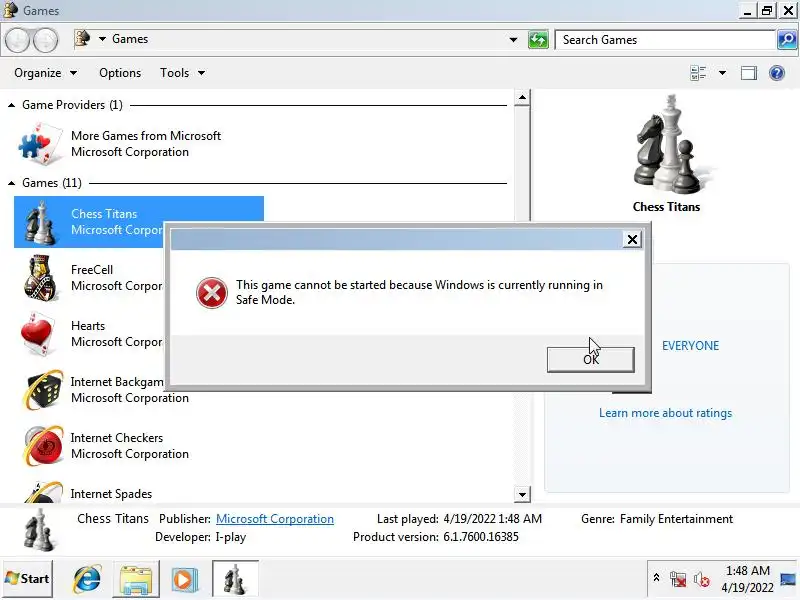Select the Internet Checkers icon
This screenshot has height=600, width=800.
coord(42,446)
